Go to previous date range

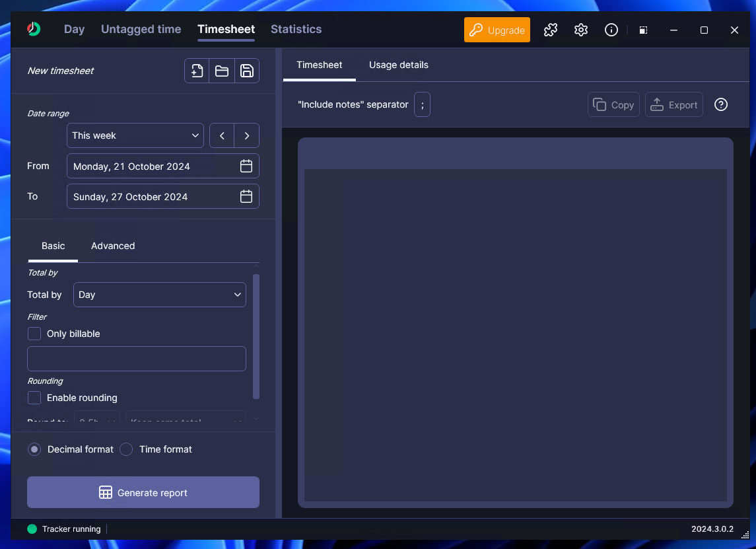coord(223,135)
